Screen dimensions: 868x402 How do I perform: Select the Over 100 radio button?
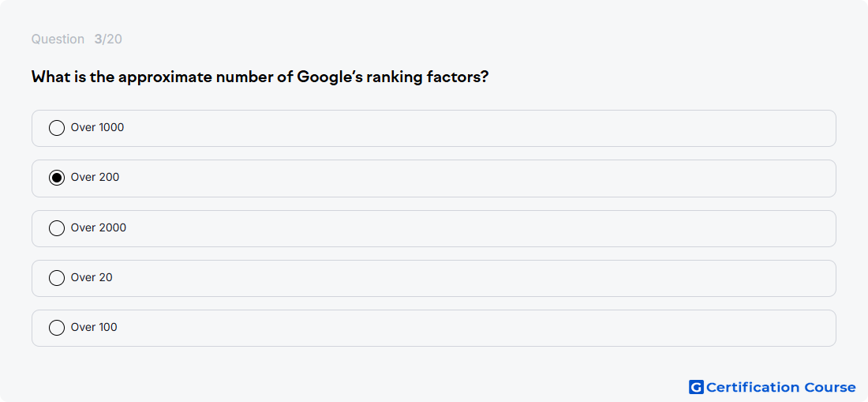(57, 328)
